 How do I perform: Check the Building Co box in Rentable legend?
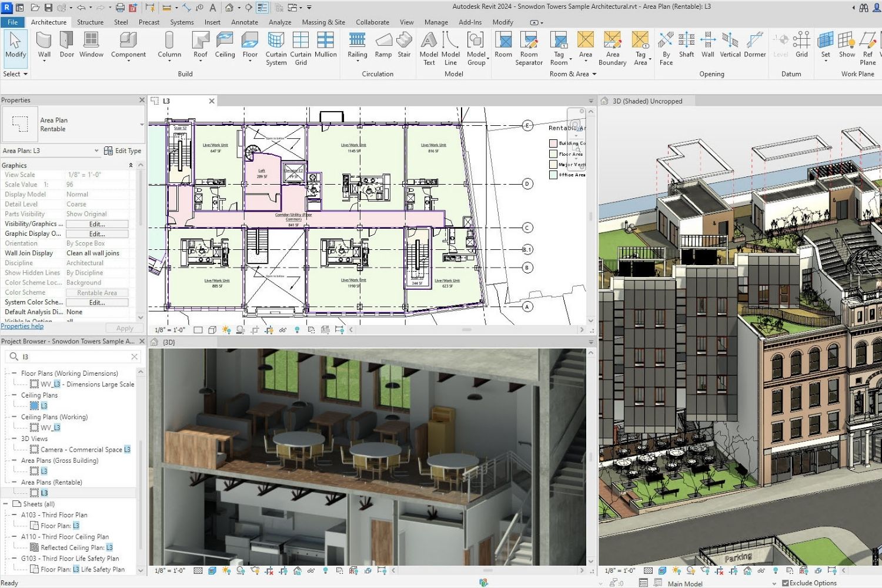click(553, 143)
